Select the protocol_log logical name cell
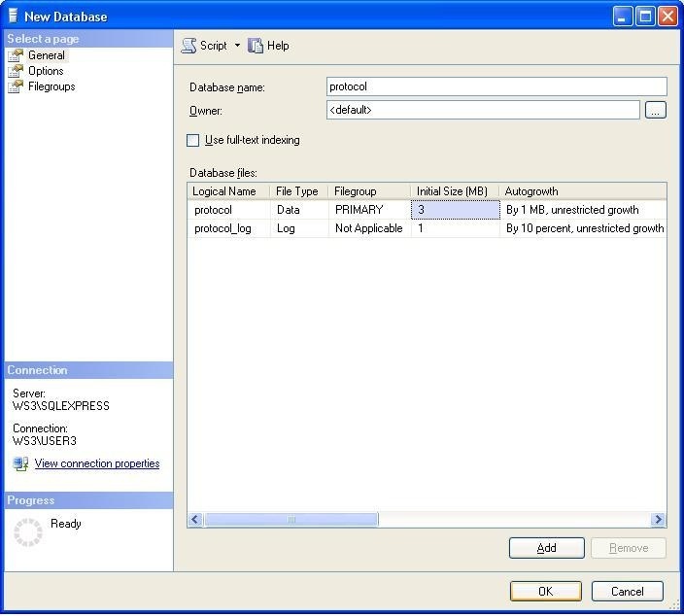This screenshot has width=684, height=616. click(228, 228)
